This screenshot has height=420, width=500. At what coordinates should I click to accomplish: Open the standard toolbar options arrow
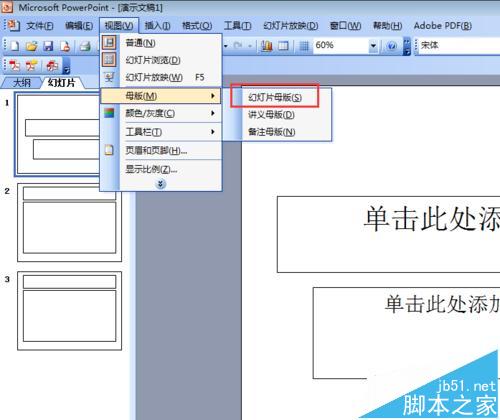(407, 46)
